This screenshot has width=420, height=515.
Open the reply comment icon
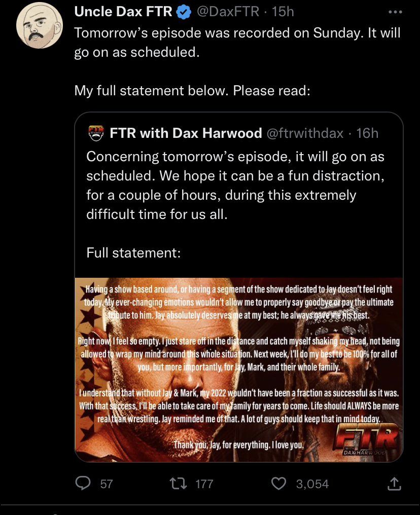pyautogui.click(x=83, y=484)
